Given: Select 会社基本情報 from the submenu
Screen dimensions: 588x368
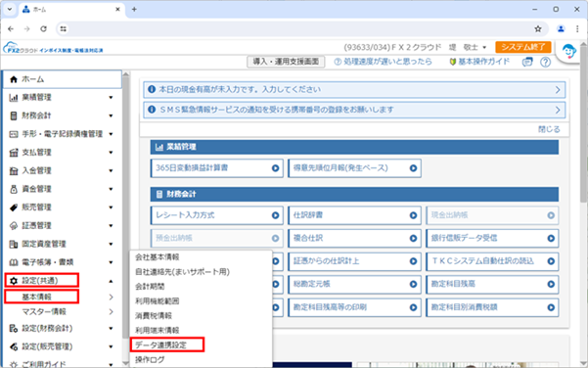Looking at the screenshot, I should click(158, 257).
